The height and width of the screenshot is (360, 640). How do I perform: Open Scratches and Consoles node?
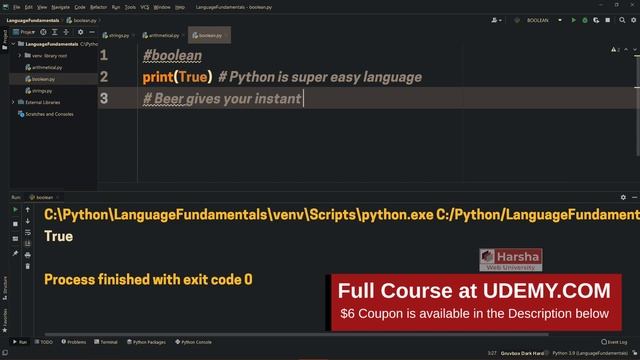[x=46, y=114]
